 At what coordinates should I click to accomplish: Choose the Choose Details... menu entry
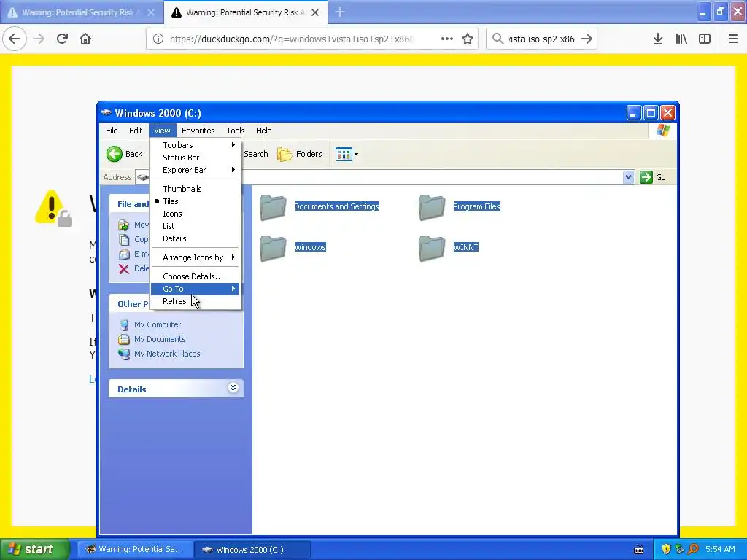(x=196, y=276)
